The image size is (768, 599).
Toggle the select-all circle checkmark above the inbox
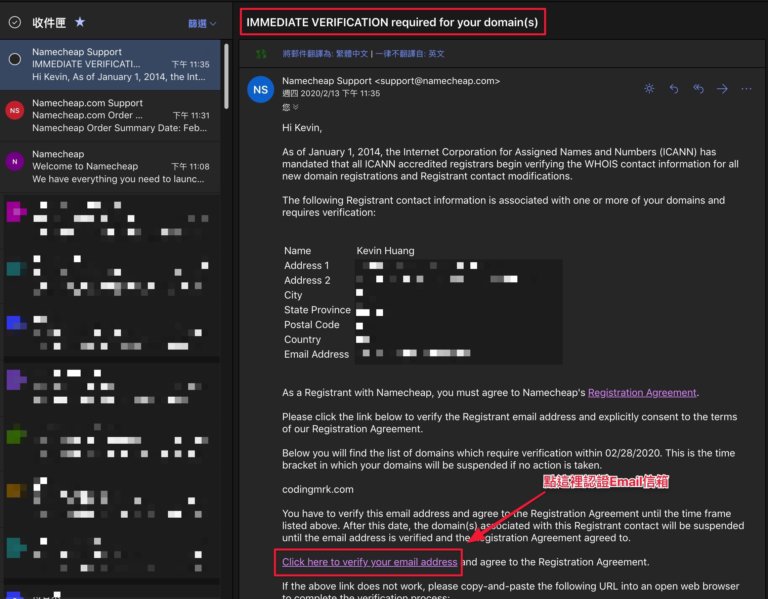click(15, 22)
